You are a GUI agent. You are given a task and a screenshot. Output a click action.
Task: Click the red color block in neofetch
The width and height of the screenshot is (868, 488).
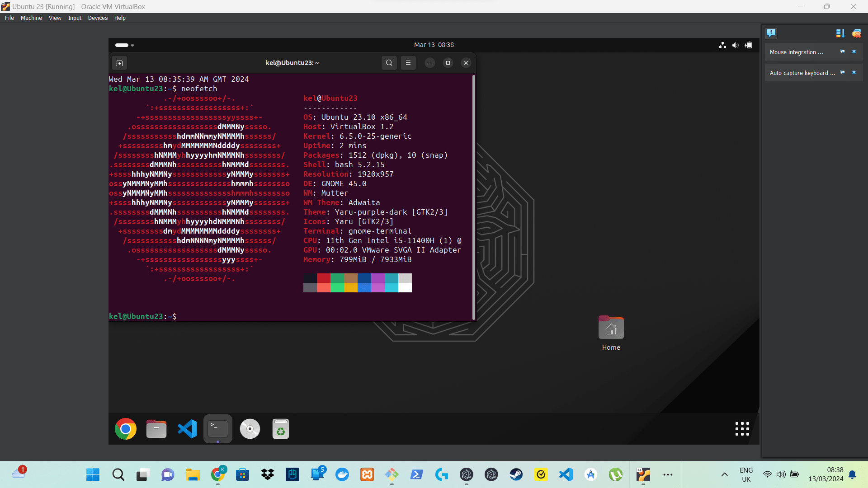[x=324, y=278]
